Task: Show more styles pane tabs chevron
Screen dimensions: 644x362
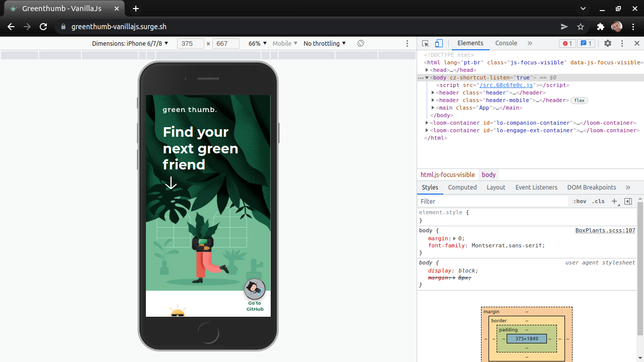Action: (628, 187)
